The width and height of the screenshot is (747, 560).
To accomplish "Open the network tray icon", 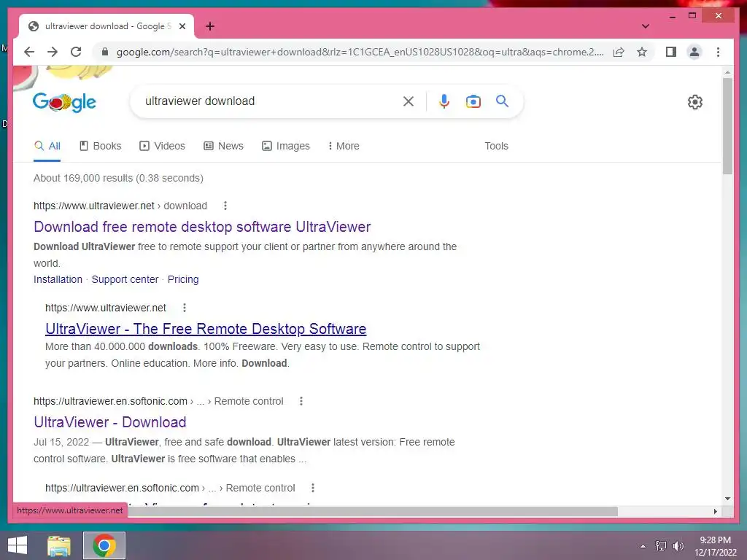I will (660, 546).
